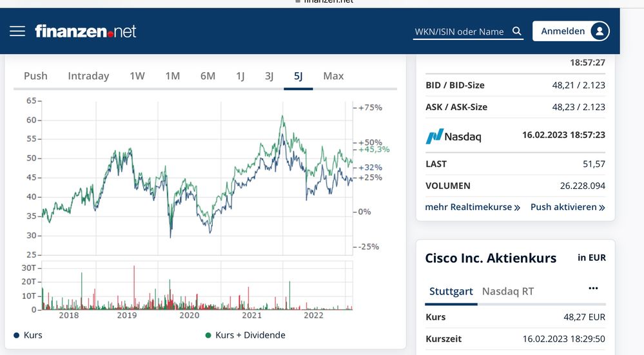Click the 2021 marker on chart timeline
644x355 pixels.
click(x=251, y=315)
